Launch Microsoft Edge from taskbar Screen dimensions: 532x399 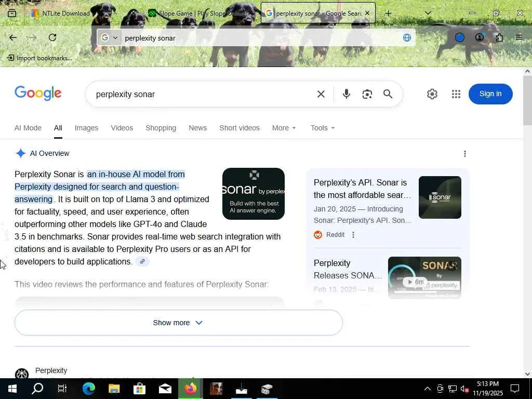pyautogui.click(x=88, y=389)
